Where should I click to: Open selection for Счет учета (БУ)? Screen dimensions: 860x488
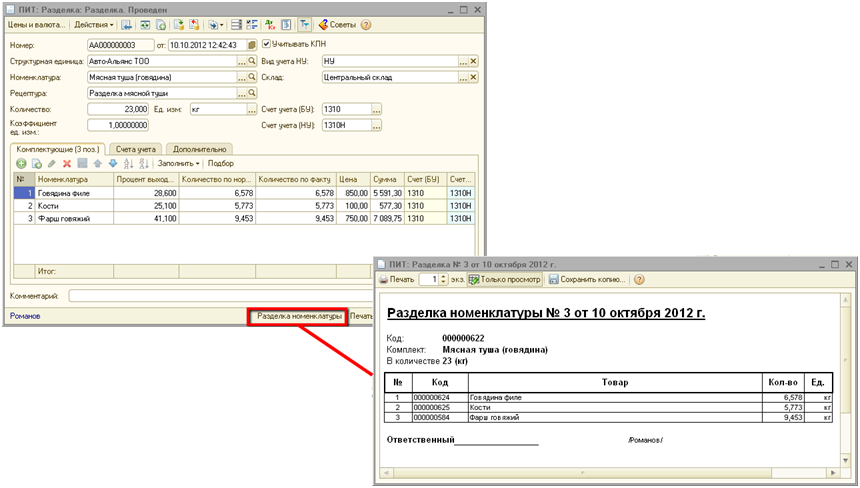tap(376, 109)
